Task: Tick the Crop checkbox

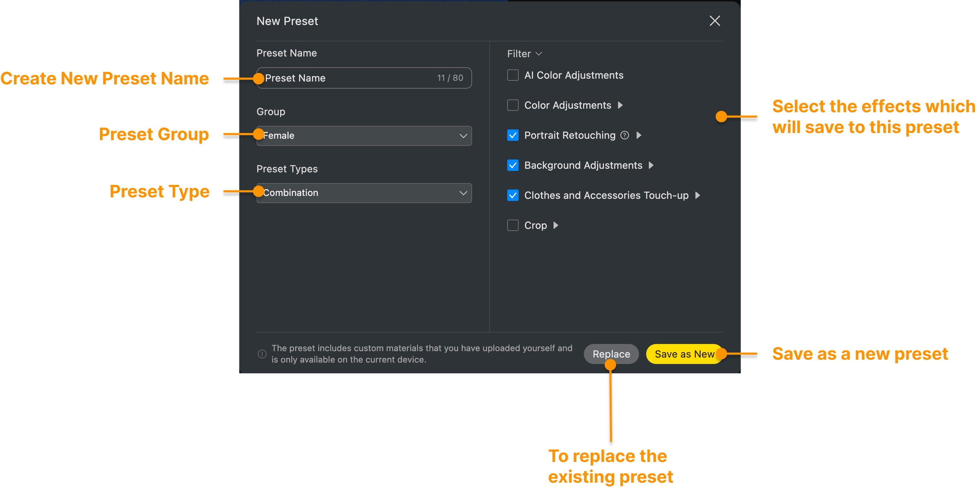Action: pos(513,225)
